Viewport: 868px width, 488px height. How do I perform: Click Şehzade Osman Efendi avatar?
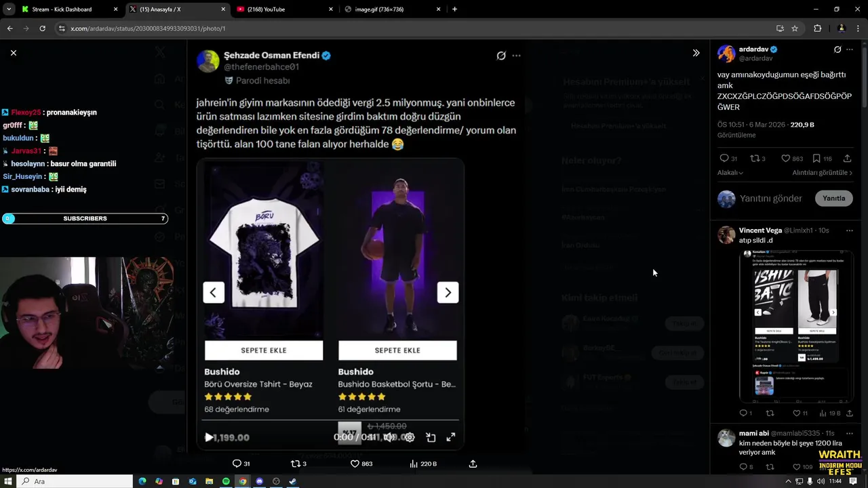pyautogui.click(x=208, y=61)
